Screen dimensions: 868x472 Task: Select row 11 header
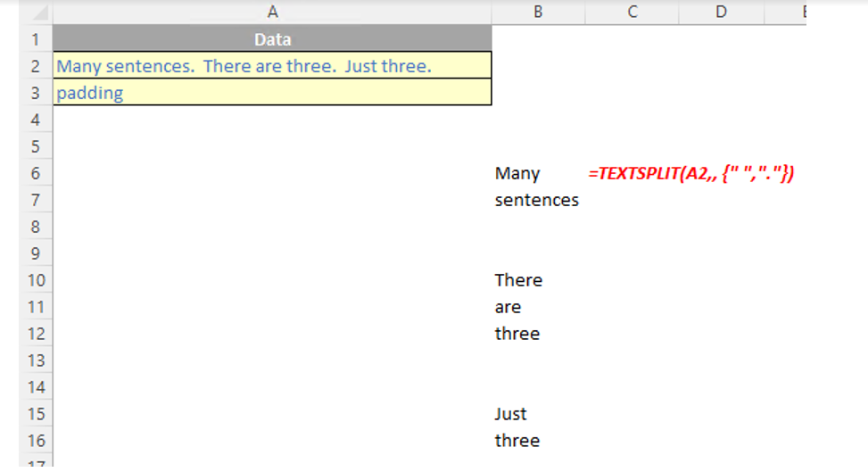point(36,307)
